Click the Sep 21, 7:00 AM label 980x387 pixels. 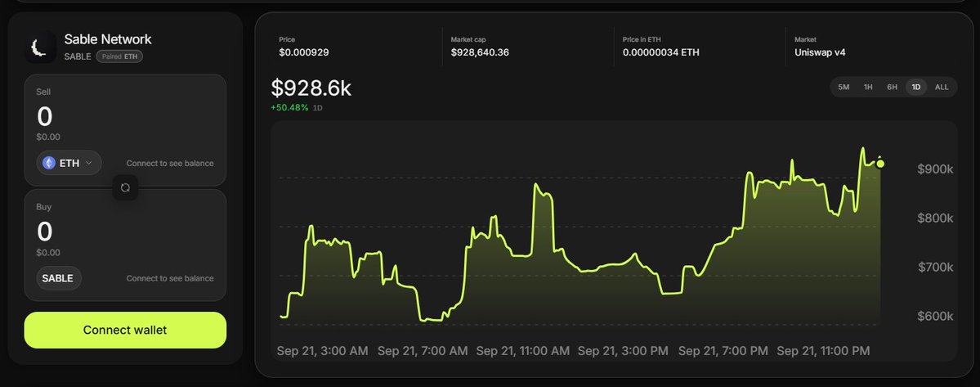coord(423,351)
